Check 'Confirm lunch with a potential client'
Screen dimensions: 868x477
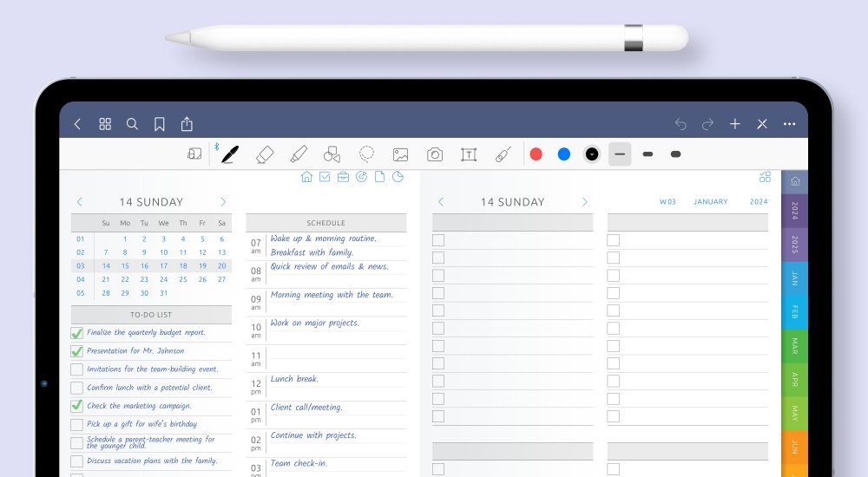pyautogui.click(x=77, y=388)
